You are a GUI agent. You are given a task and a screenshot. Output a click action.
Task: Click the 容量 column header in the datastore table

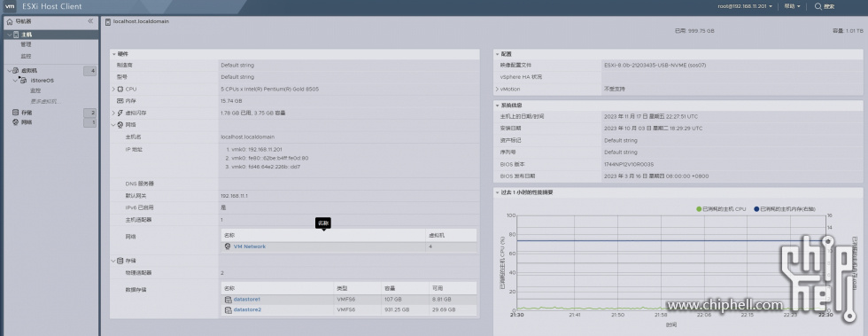[405, 288]
